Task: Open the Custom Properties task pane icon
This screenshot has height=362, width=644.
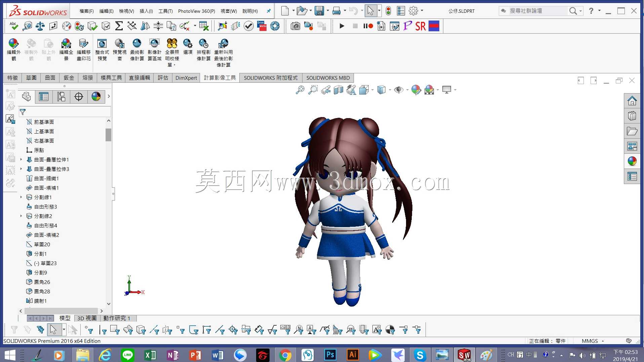Action: point(632,176)
